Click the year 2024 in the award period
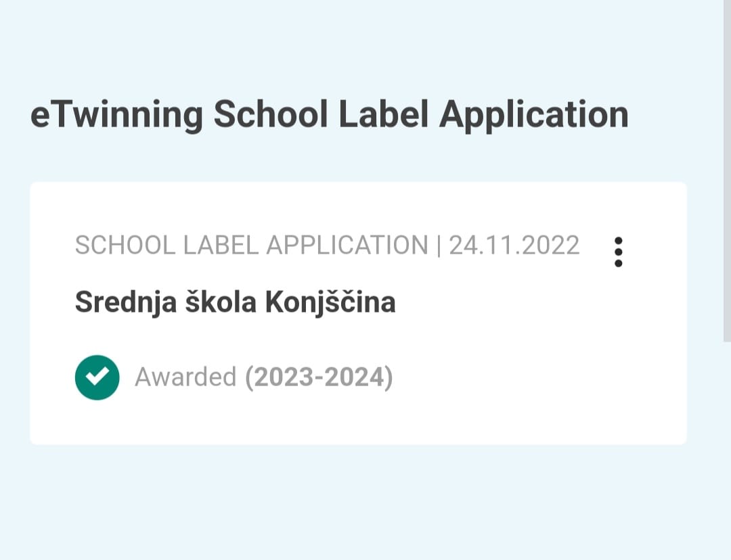The height and width of the screenshot is (560, 731). pos(354,377)
